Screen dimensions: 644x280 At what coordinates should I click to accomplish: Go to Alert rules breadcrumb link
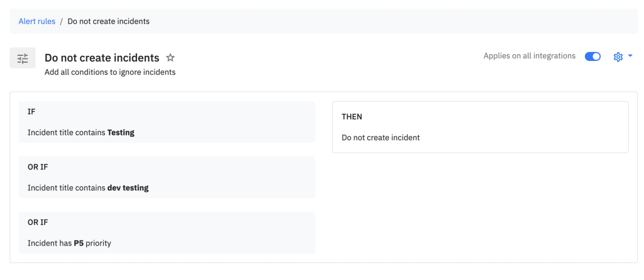(36, 21)
